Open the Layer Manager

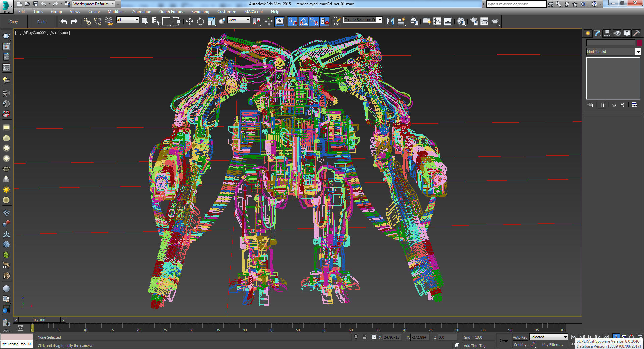click(x=414, y=21)
